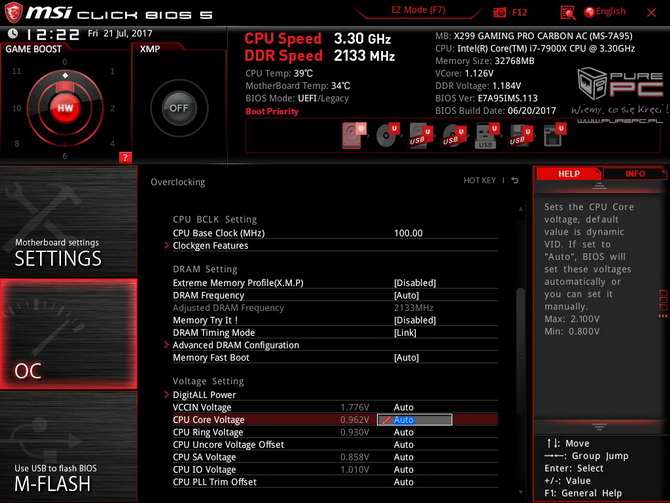Screen dimensions: 670x503
Task: Edit CPU Base Clock 100.00 value
Action: (408, 233)
